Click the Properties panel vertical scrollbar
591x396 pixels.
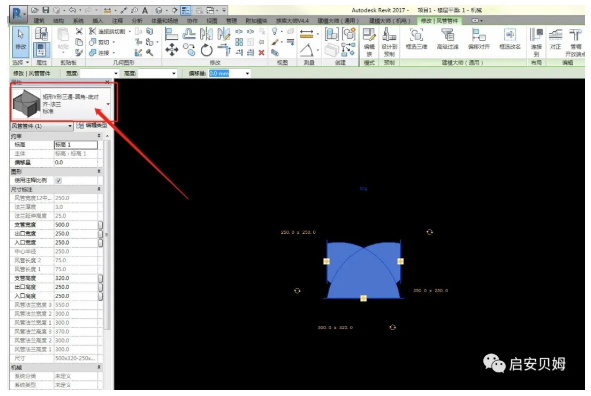[107, 234]
